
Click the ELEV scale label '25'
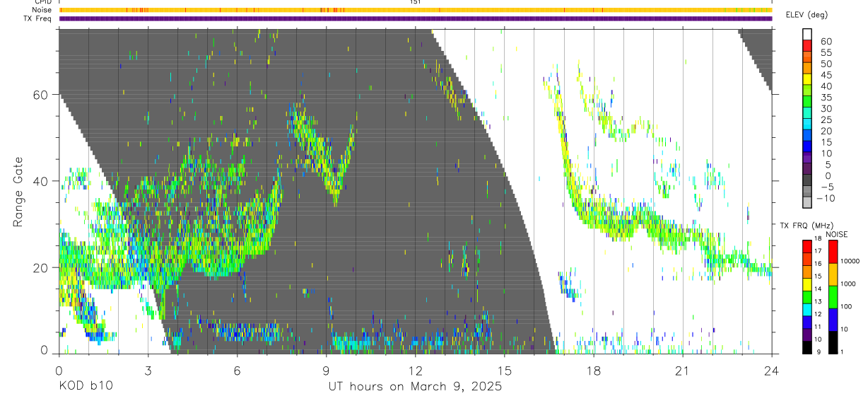825,120
